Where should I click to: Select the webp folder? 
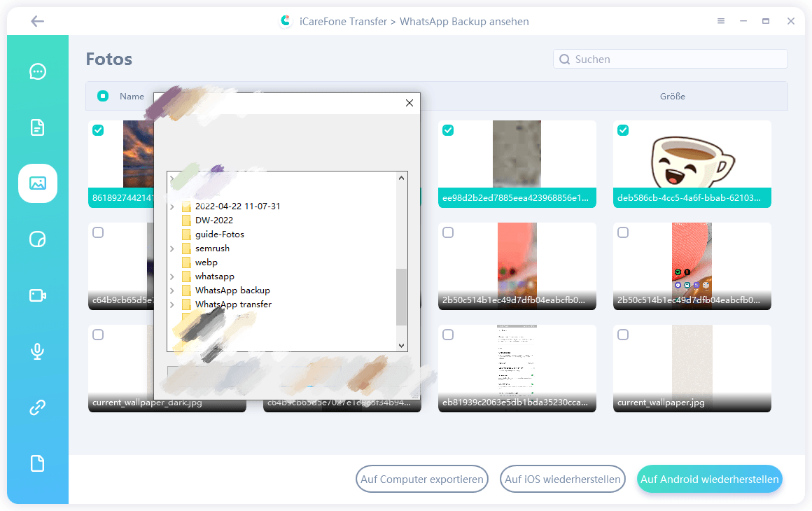[x=206, y=262]
